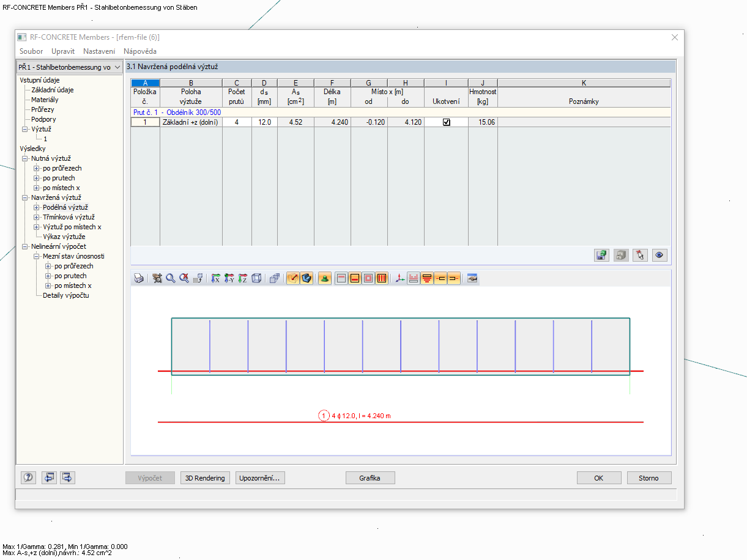
Task: Click the handshake icon in the graphics toolbar
Action: pyautogui.click(x=471, y=278)
